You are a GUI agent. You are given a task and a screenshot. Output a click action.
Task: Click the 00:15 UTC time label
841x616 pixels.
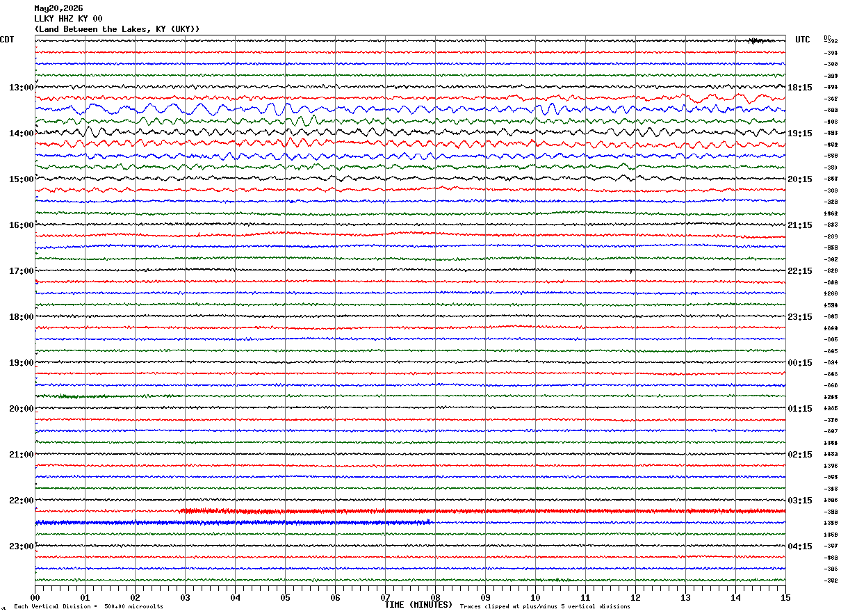point(799,363)
